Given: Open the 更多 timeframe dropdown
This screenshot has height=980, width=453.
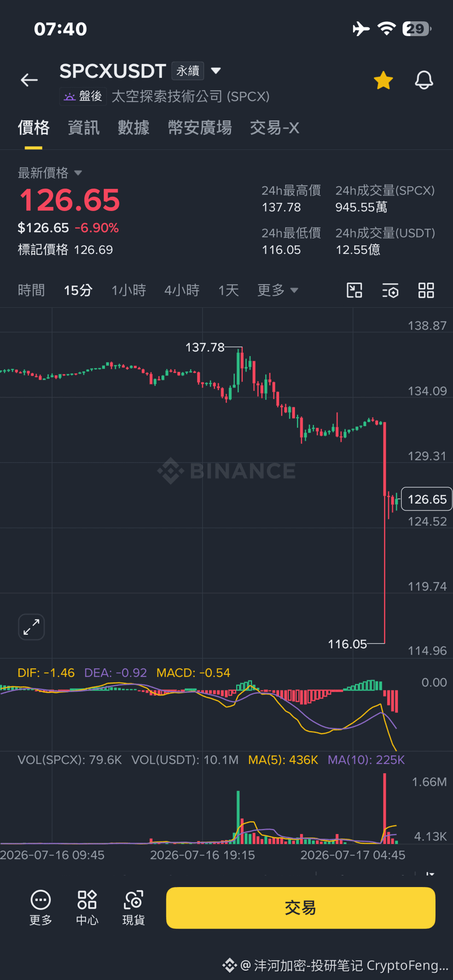Looking at the screenshot, I should coord(278,290).
